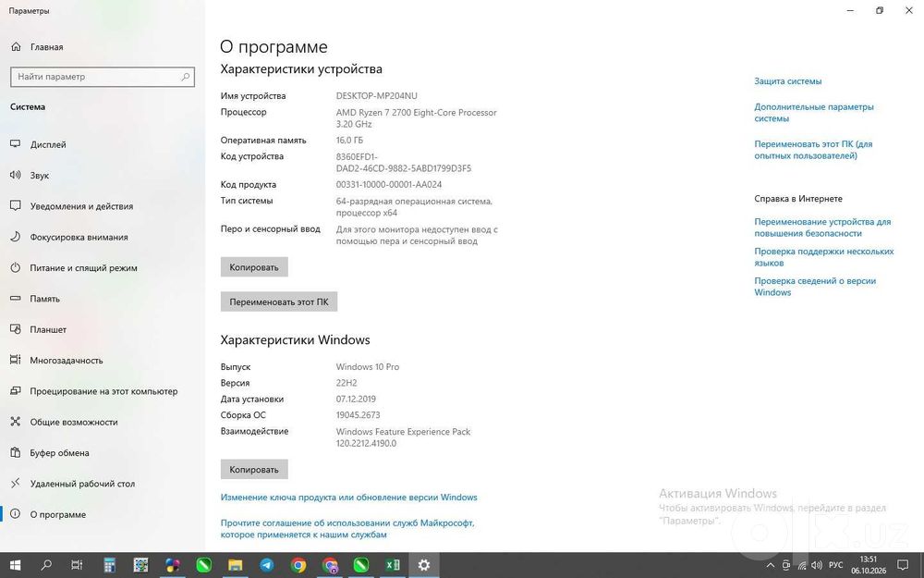This screenshot has height=578, width=924.
Task: Select Дисплей in the sidebar
Action: 48,144
